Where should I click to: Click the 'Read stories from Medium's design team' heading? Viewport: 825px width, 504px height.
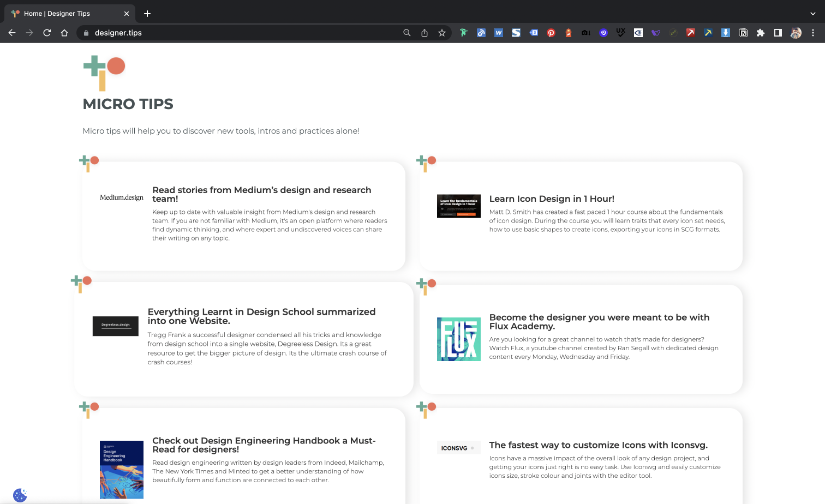click(x=261, y=194)
